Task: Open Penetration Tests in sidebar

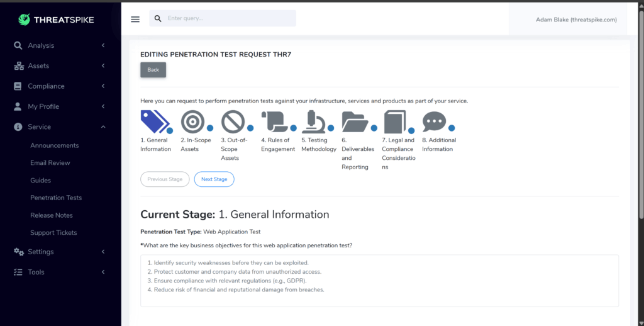Action: pos(56,198)
